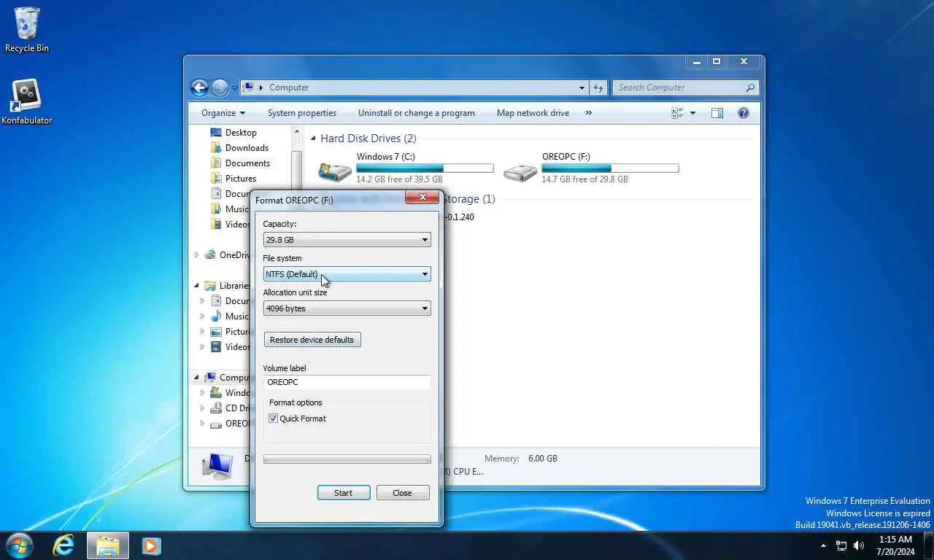The width and height of the screenshot is (934, 560).
Task: Click Restore device defaults button
Action: [x=312, y=340]
